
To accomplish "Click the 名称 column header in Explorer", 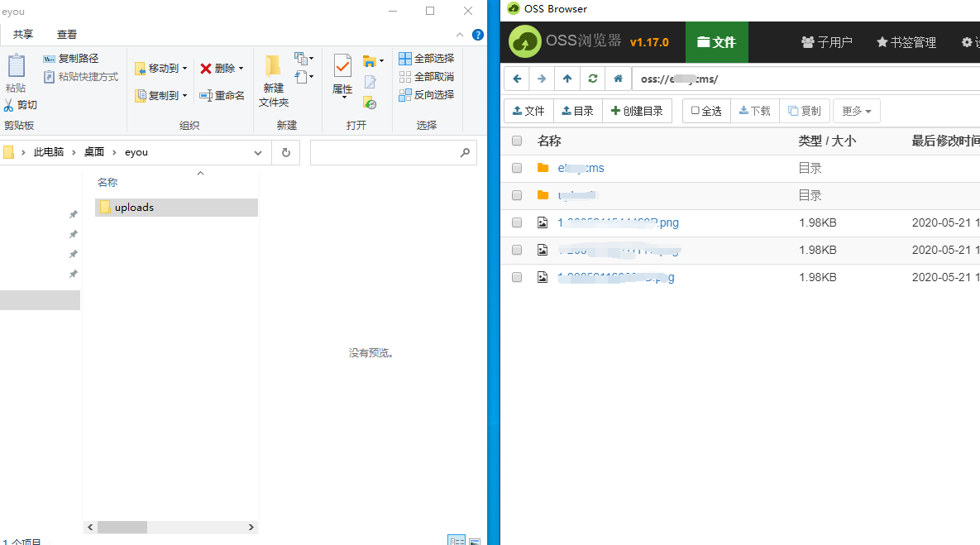I will point(108,183).
